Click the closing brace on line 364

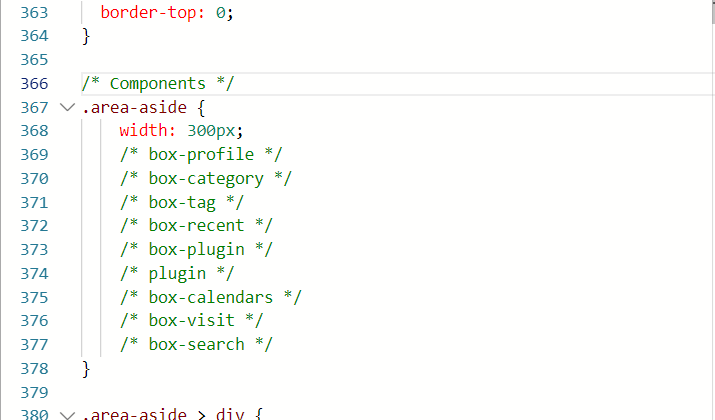(x=86, y=36)
